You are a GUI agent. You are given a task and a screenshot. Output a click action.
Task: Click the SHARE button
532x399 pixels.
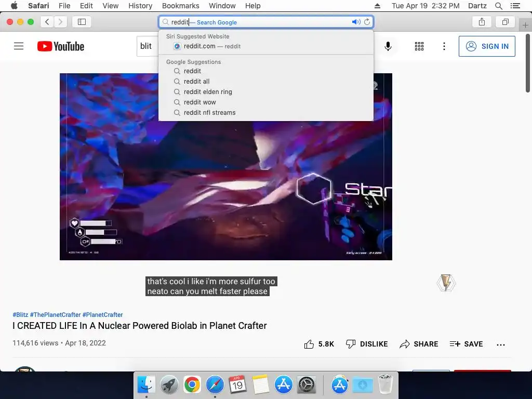419,344
